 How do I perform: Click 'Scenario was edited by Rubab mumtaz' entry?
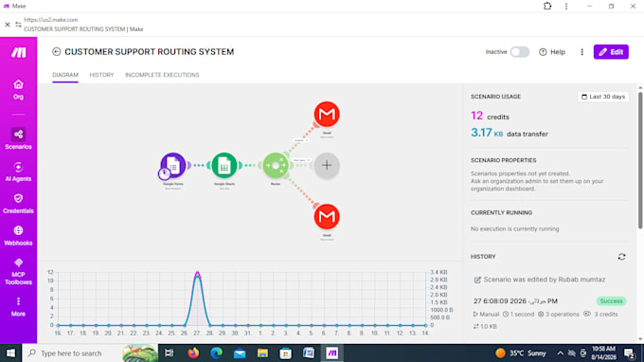pos(540,280)
